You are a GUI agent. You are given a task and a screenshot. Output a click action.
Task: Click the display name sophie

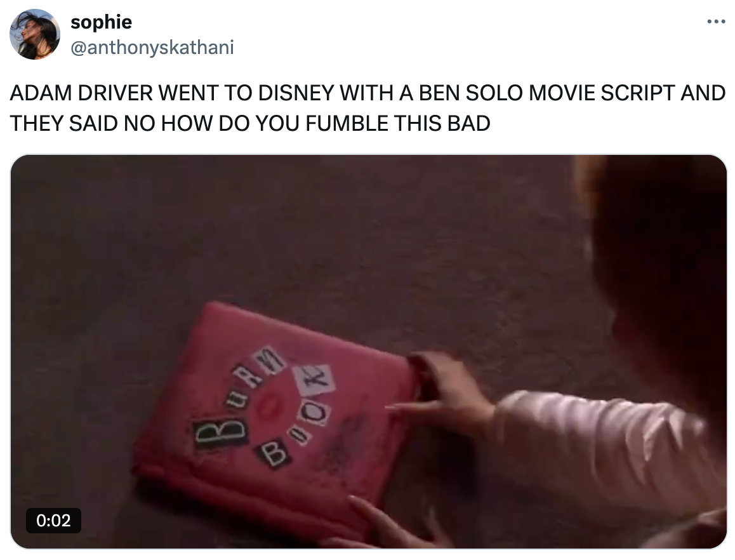102,22
